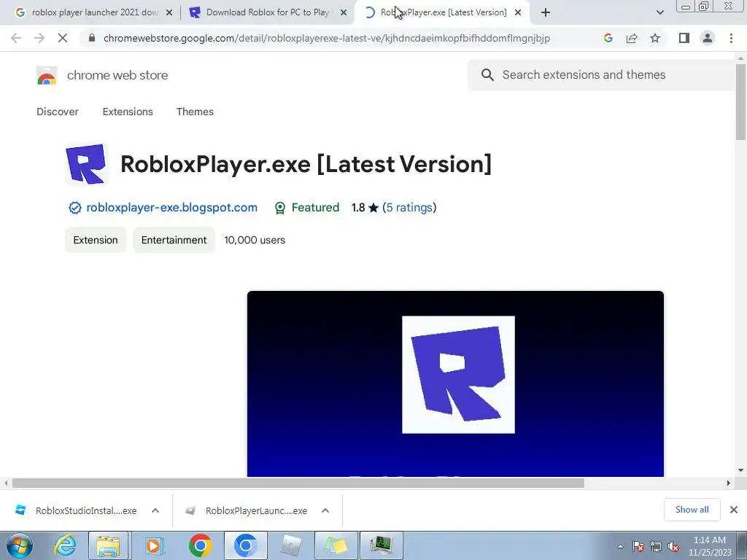Stop loading the page

(63, 38)
